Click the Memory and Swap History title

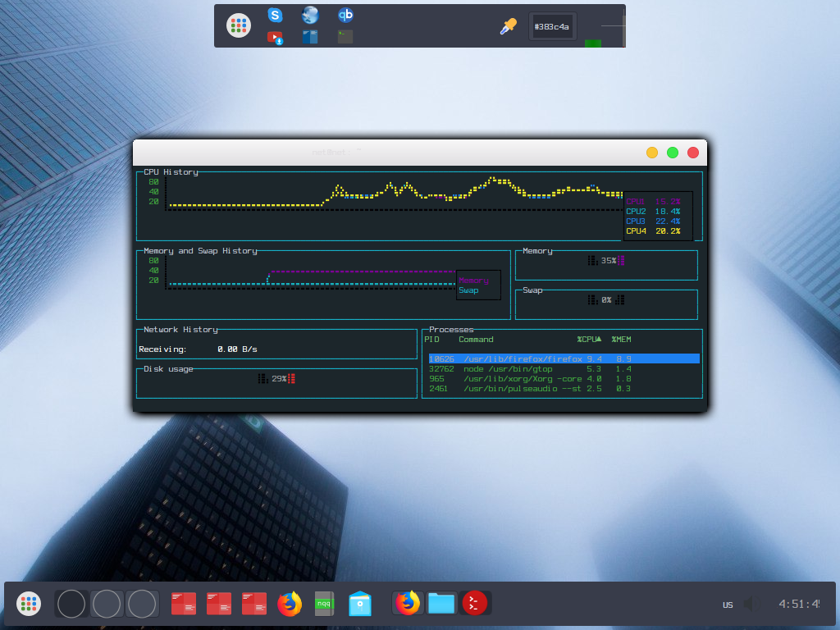(x=200, y=251)
